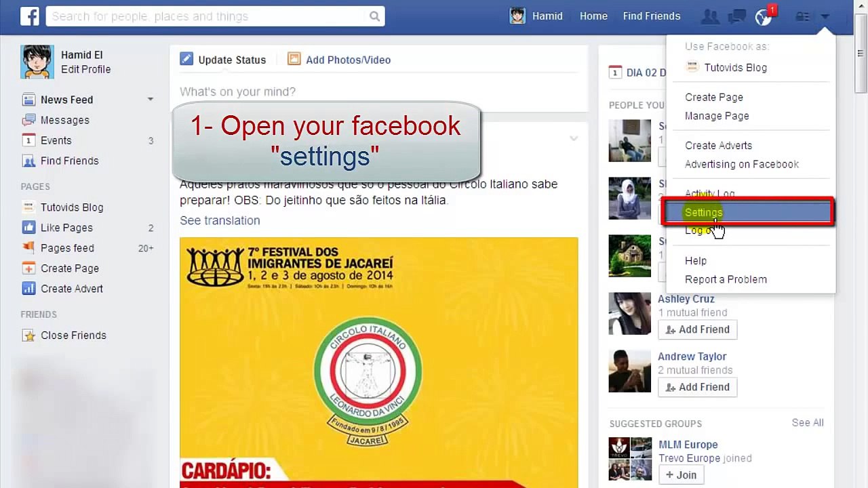Click the Like Pages thumbs-up icon
Viewport: 868px width, 488px height.
pos(28,228)
